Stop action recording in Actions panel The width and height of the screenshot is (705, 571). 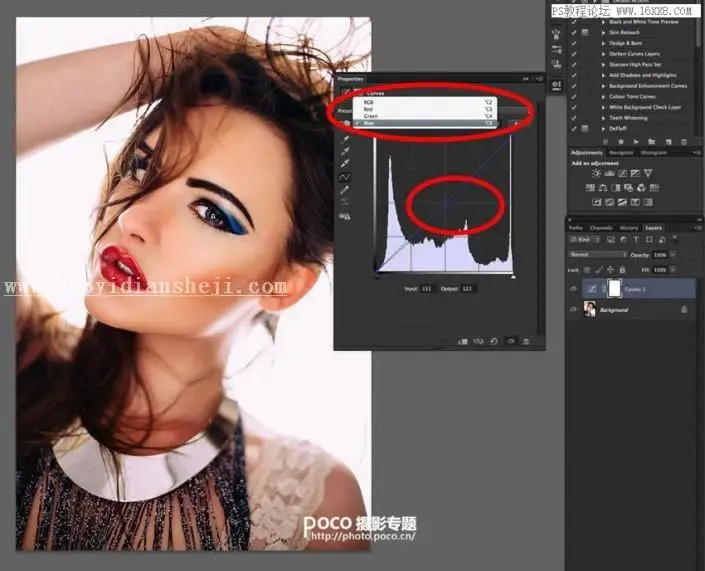click(606, 142)
